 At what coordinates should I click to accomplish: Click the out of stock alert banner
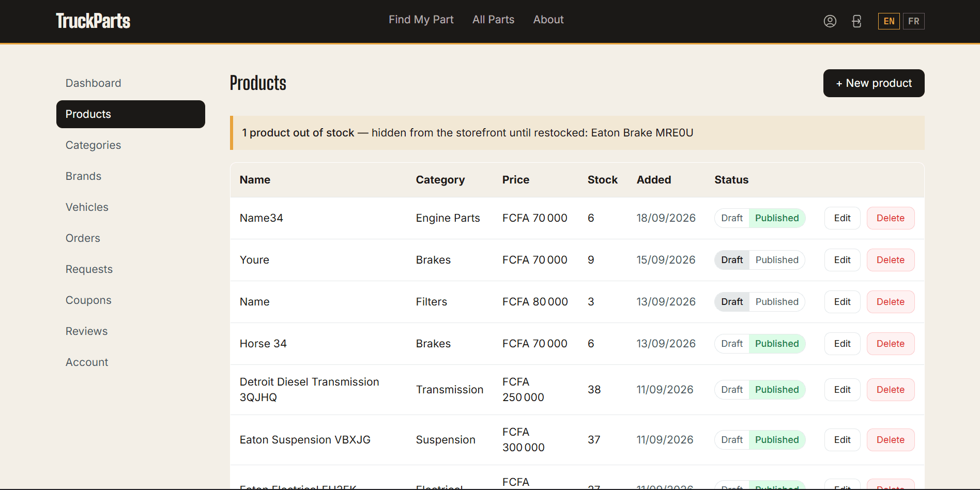pyautogui.click(x=577, y=133)
